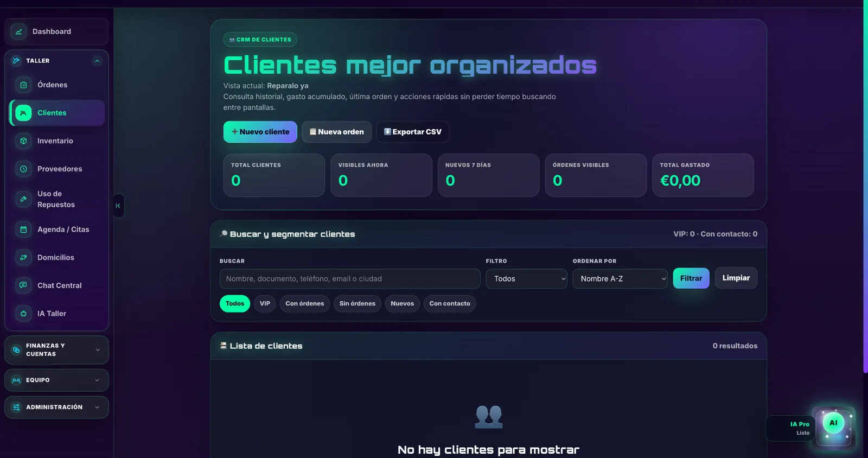Click the Órdenes clipboard icon
Viewport: 868px width, 458px height.
pos(23,85)
